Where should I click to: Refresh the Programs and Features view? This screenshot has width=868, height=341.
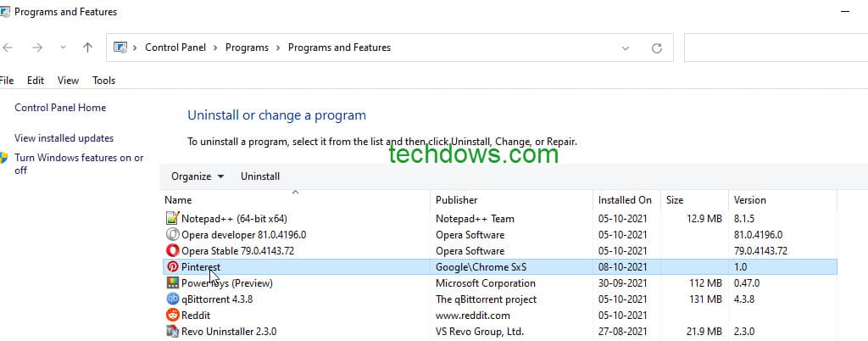[657, 48]
